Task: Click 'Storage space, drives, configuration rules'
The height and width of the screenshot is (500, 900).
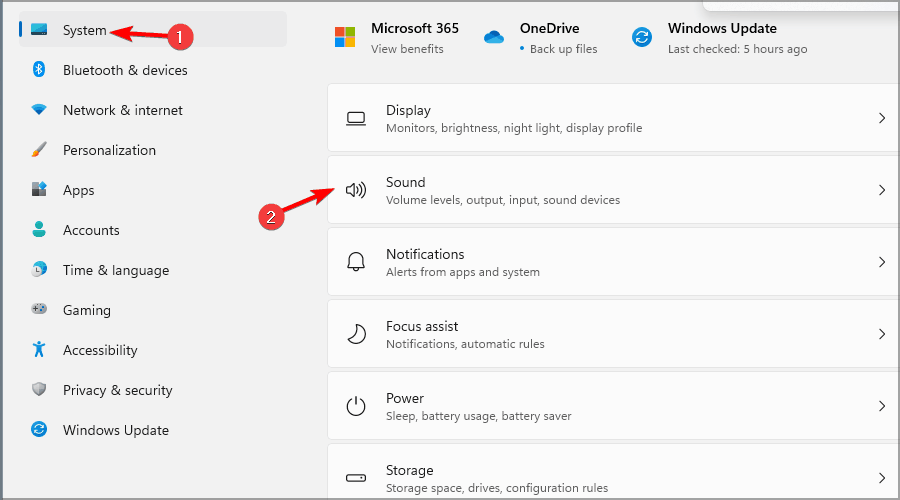Action: (x=497, y=488)
